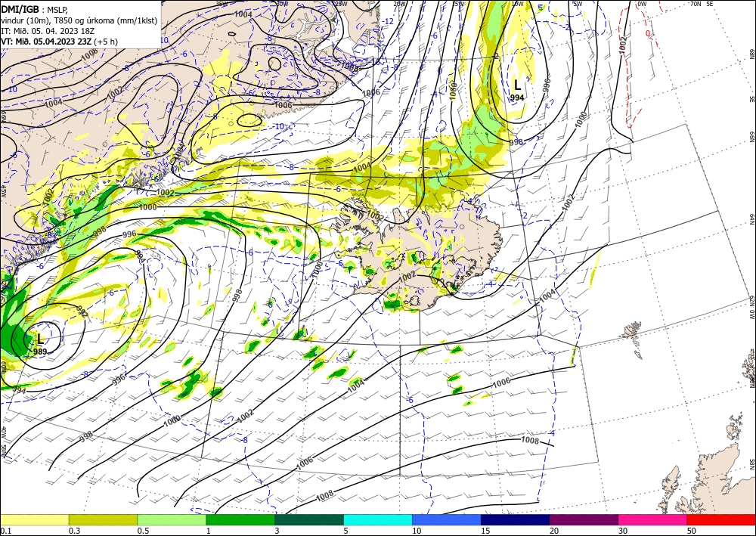Click the blue '-12' temperature contour label
This screenshot has height=536, width=756.
(388, 22)
